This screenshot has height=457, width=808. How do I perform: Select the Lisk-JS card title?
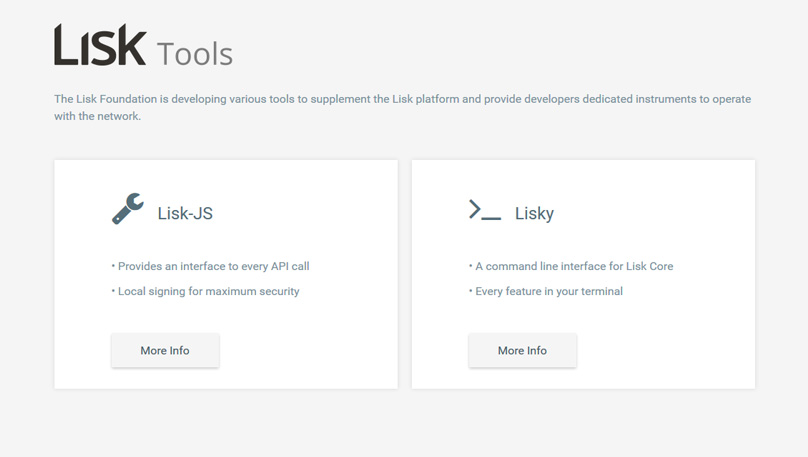pos(185,213)
